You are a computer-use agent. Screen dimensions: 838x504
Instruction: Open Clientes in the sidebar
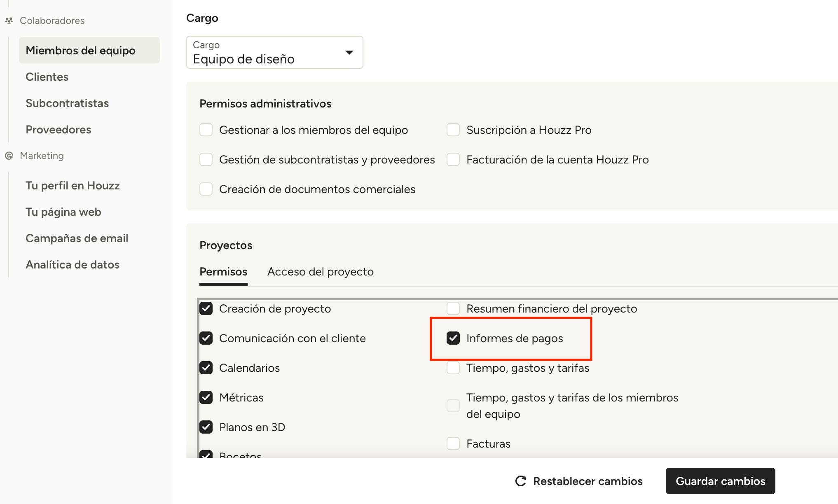click(47, 77)
